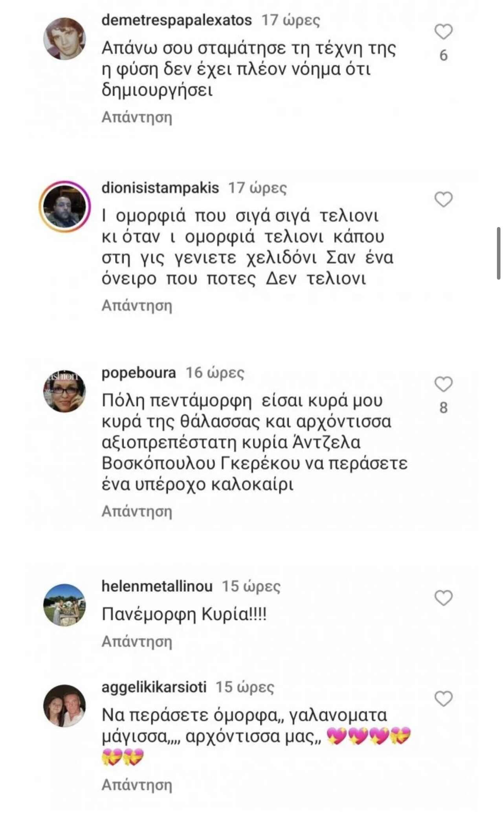
Task: Tap the heart on dionisistampakis's comment
Action: 444,200
